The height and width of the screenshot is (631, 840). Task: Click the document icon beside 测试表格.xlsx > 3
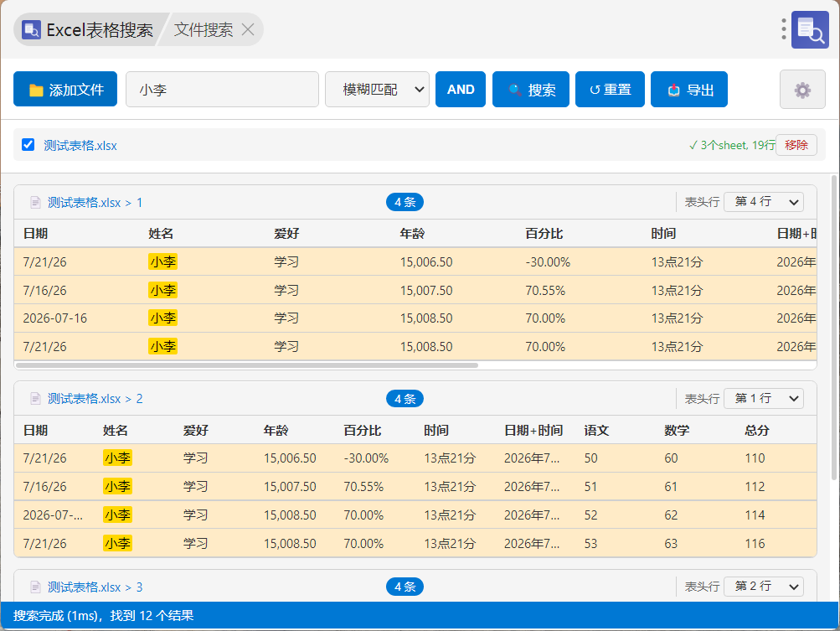tap(35, 587)
